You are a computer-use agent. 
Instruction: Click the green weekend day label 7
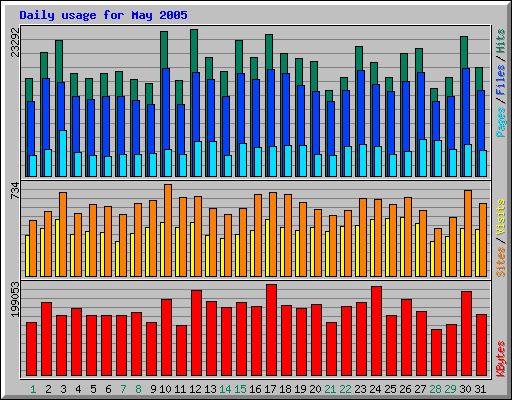click(123, 389)
